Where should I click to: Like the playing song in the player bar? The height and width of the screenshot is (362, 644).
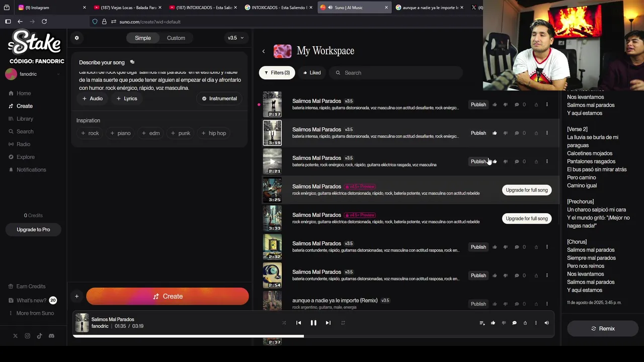pyautogui.click(x=493, y=323)
